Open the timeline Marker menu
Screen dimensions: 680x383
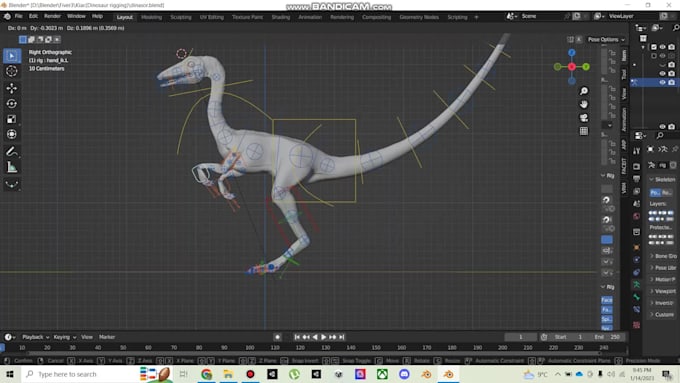click(107, 337)
